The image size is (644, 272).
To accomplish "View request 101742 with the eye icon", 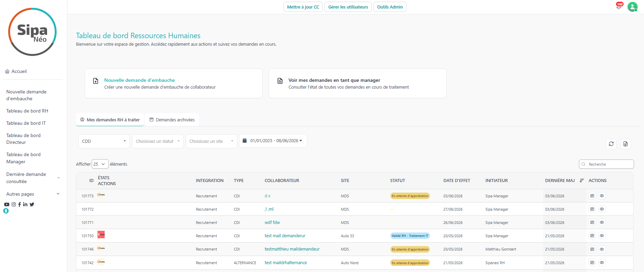I will [602, 263].
